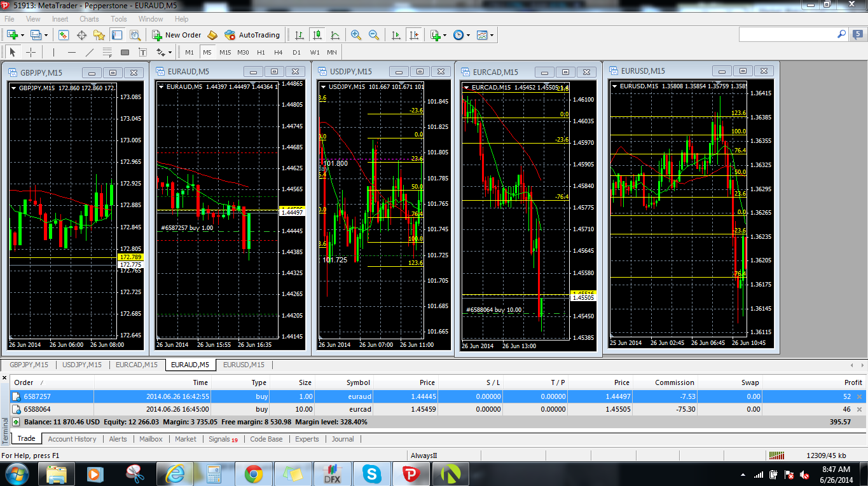Image resolution: width=868 pixels, height=486 pixels.
Task: Click the search magnifier icon
Action: (x=841, y=35)
